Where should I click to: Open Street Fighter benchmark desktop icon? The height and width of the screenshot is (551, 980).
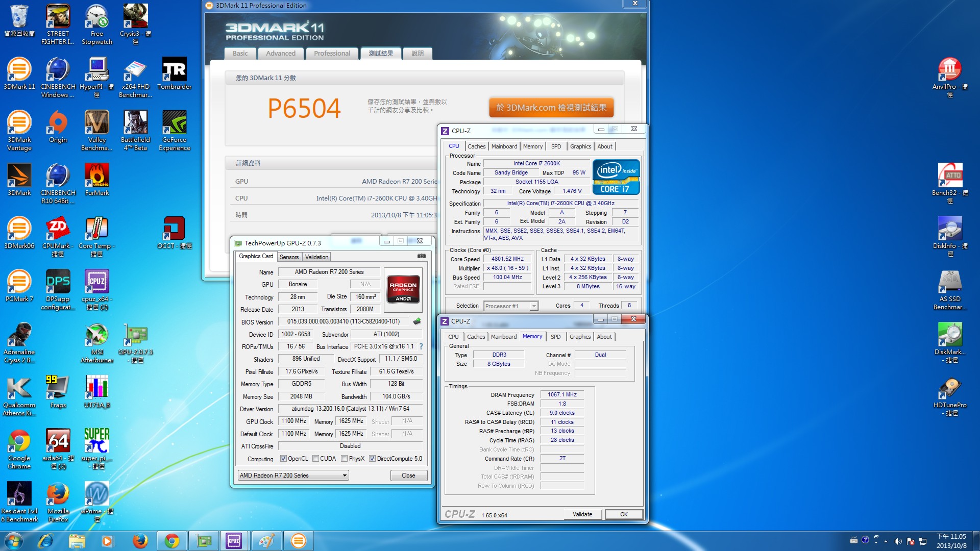click(58, 24)
